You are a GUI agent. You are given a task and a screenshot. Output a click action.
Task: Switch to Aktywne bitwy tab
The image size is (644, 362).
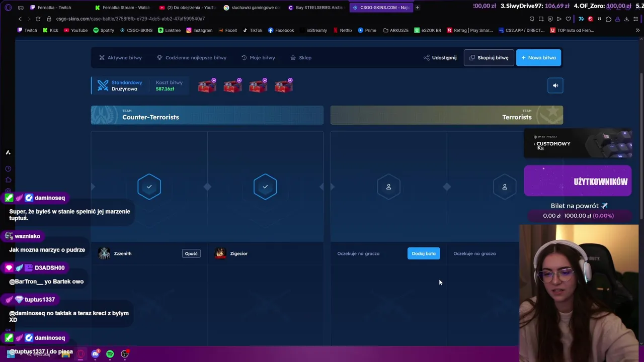[120, 58]
